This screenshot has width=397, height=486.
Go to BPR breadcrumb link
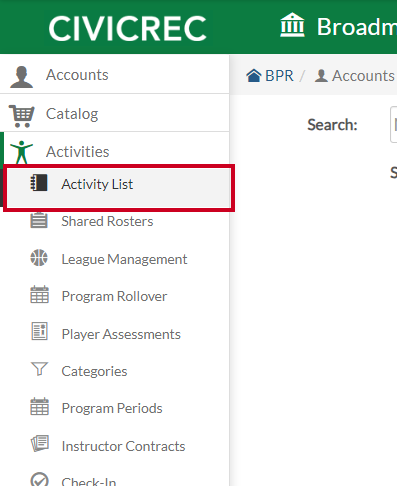pos(279,76)
